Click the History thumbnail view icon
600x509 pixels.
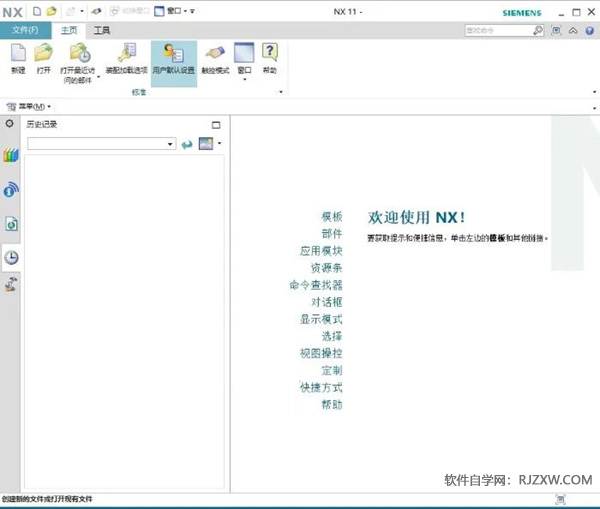pos(206,144)
